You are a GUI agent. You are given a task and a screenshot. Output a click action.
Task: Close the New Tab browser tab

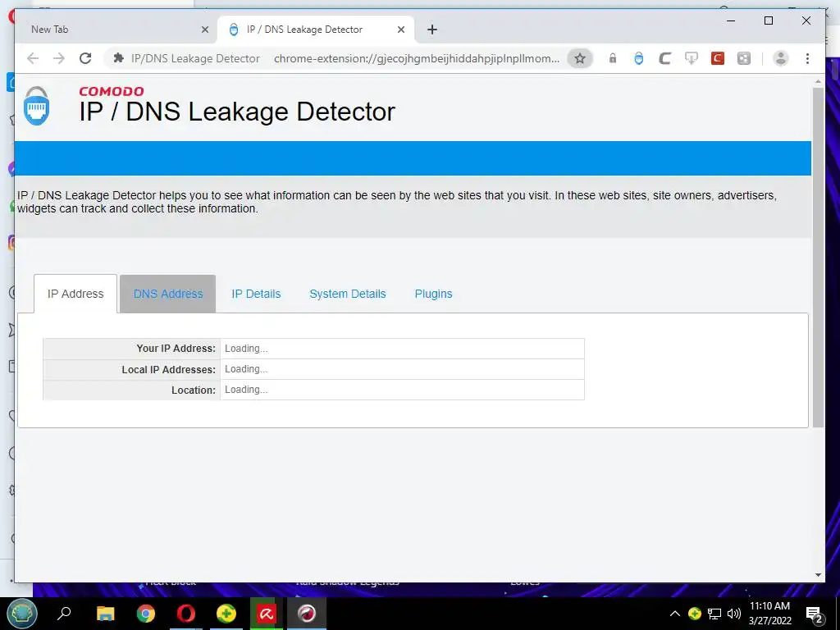204,30
